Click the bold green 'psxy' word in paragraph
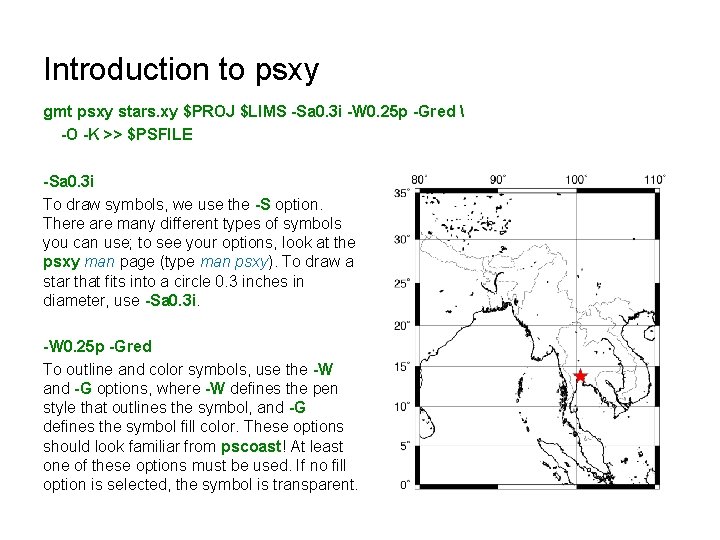Image resolution: width=720 pixels, height=540 pixels. click(x=62, y=262)
